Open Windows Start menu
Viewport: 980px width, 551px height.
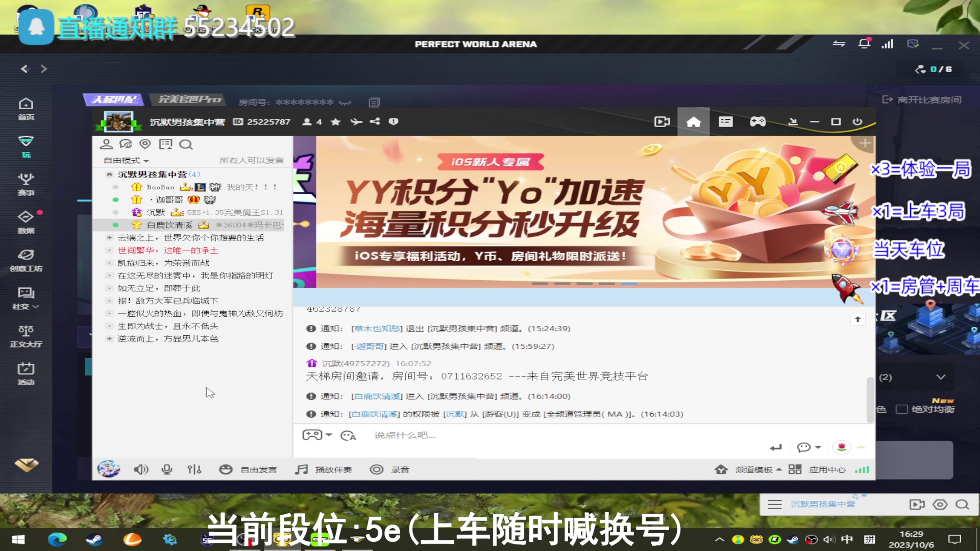(18, 539)
